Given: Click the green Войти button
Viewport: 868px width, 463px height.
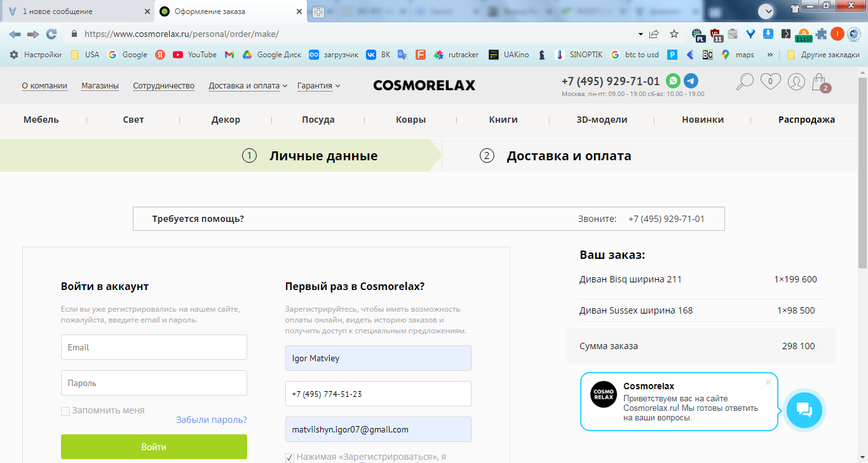Looking at the screenshot, I should point(154,446).
